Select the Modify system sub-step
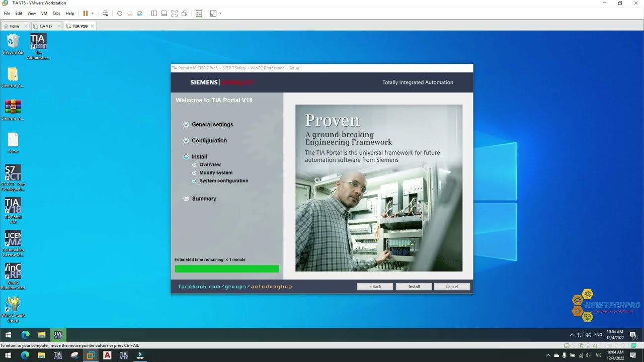644x362 pixels. pyautogui.click(x=216, y=173)
